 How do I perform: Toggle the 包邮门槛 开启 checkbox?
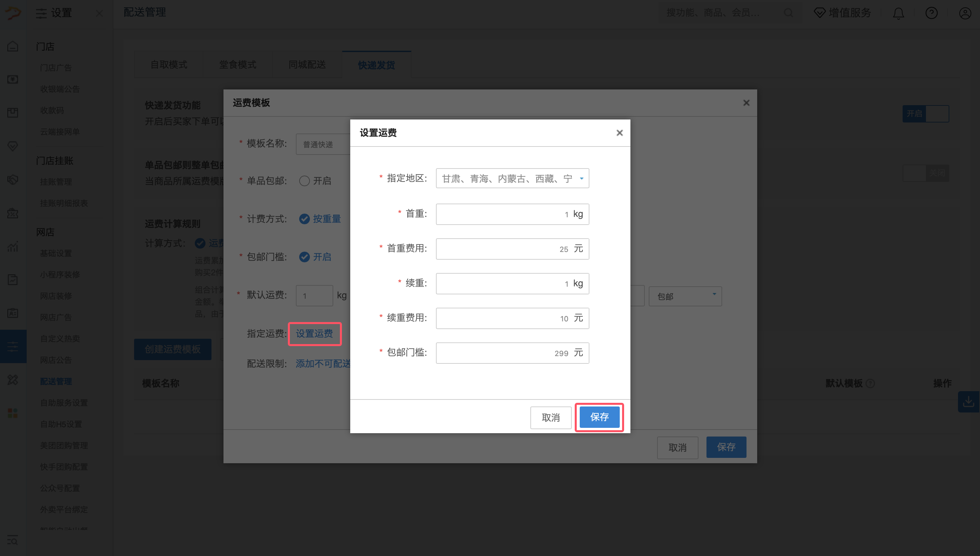click(304, 257)
